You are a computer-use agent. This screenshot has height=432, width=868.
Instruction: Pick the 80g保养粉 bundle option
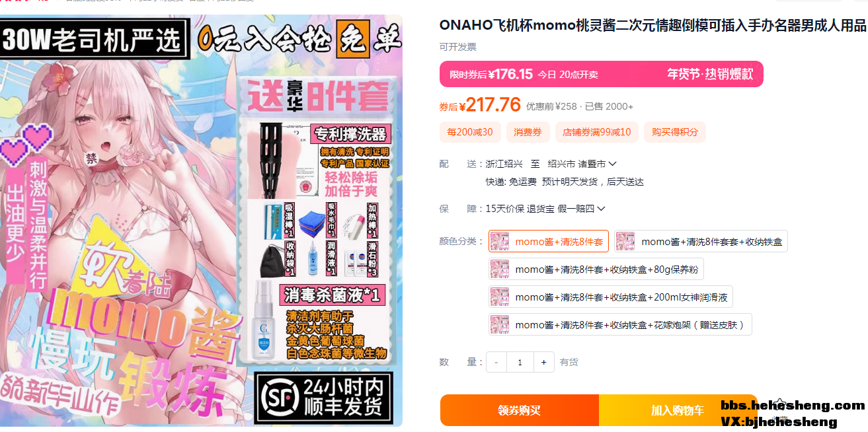pyautogui.click(x=596, y=269)
